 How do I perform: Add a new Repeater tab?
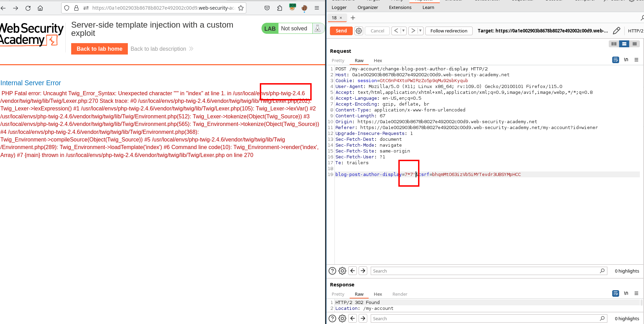353,18
